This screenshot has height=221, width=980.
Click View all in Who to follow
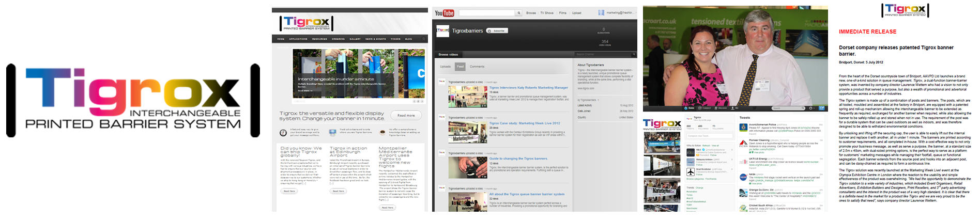[x=715, y=146]
